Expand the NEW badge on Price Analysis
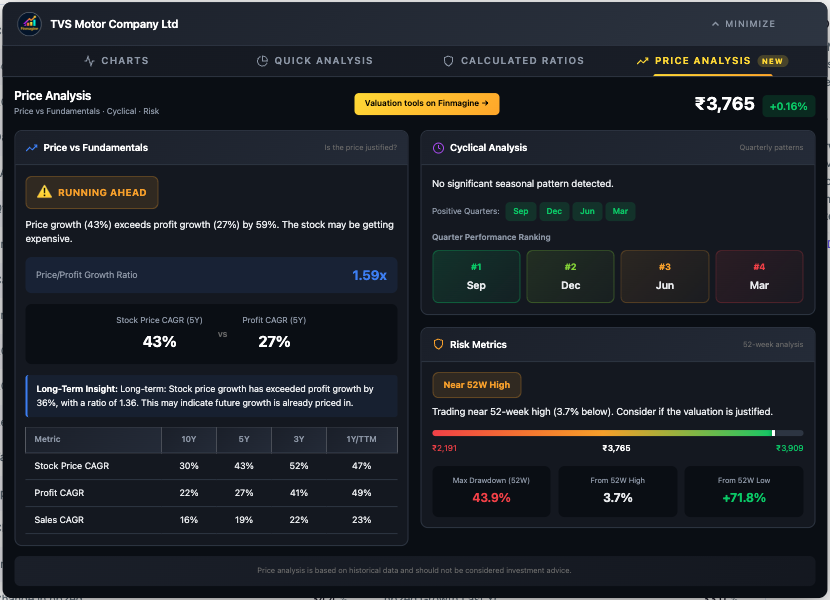Image resolution: width=830 pixels, height=600 pixels. [x=771, y=60]
